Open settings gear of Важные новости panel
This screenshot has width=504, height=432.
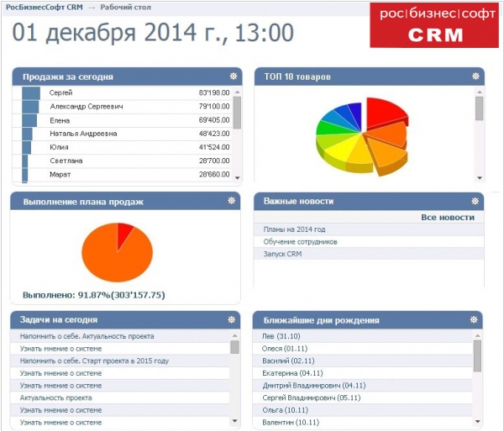click(475, 202)
